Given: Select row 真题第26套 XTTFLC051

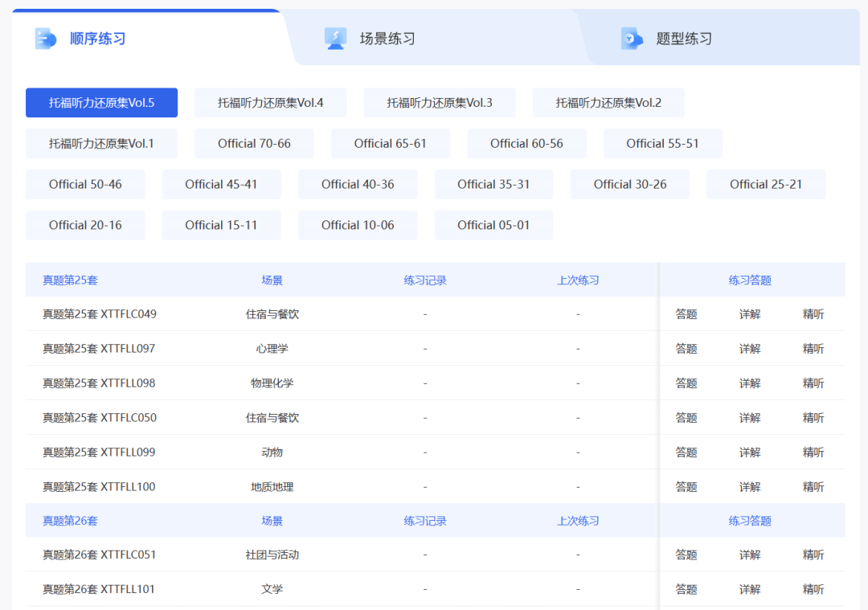Looking at the screenshot, I should pos(435,555).
